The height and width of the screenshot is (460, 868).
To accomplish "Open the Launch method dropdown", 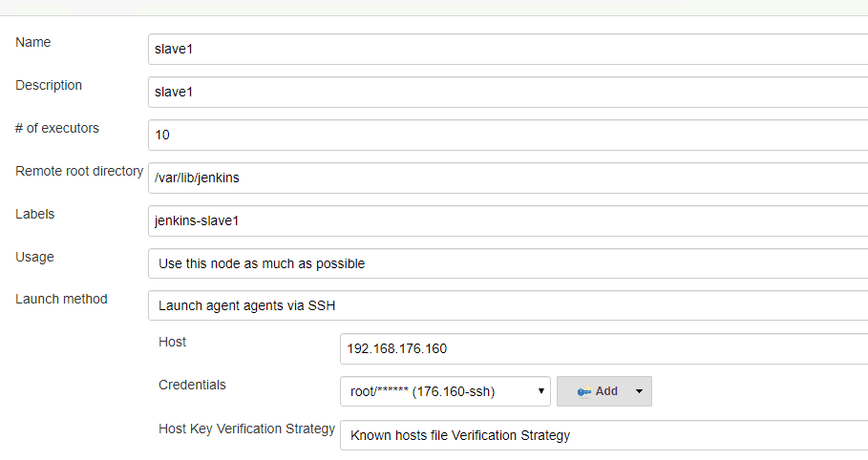I will [x=507, y=305].
